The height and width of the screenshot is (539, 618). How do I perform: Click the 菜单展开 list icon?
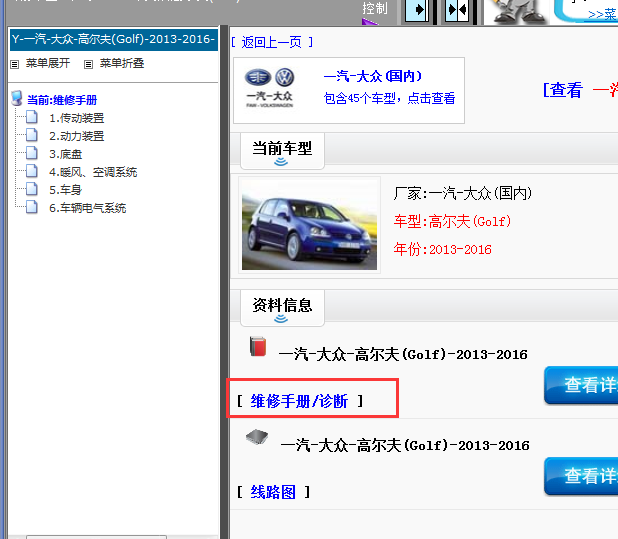[15, 64]
